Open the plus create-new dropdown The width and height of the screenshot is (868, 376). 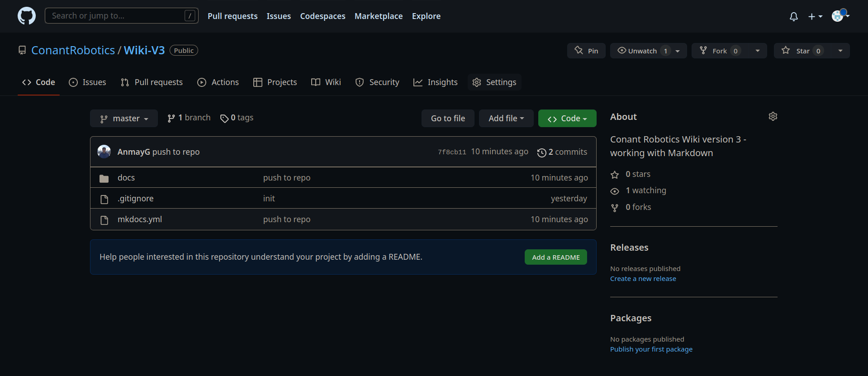click(x=815, y=17)
